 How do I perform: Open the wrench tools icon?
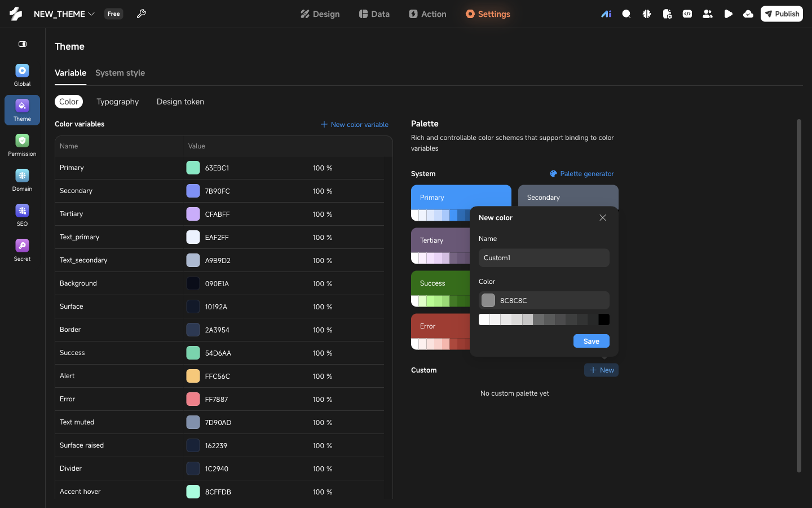point(142,14)
